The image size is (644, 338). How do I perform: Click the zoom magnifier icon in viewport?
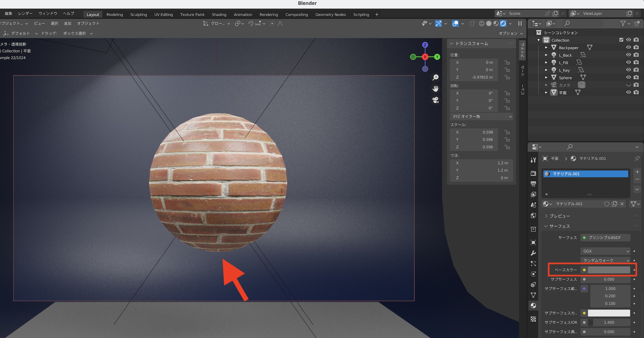click(x=435, y=78)
